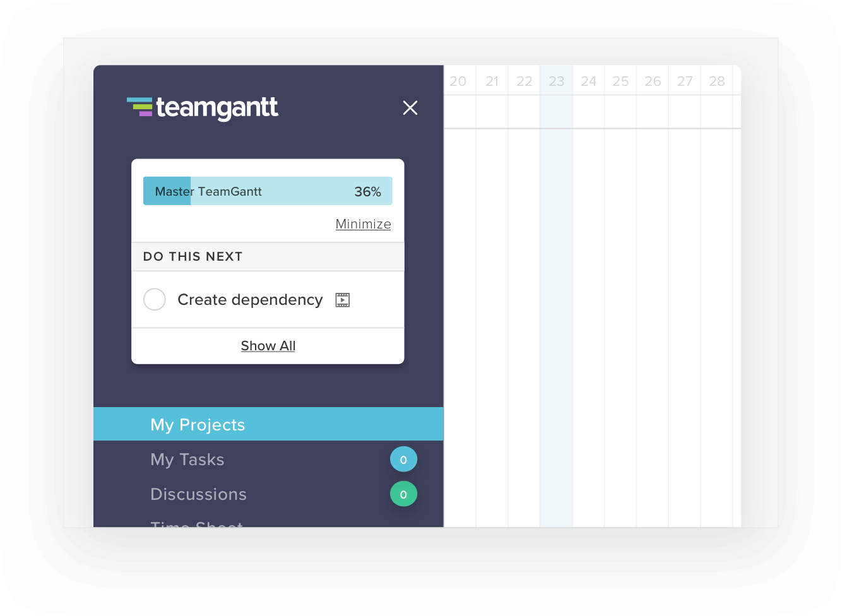Click the My Tasks count badge

tap(403, 459)
